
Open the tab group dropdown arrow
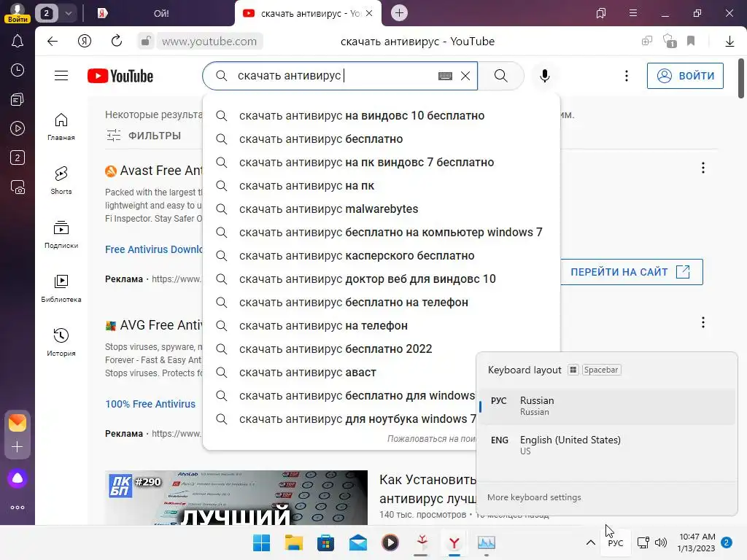(x=68, y=13)
